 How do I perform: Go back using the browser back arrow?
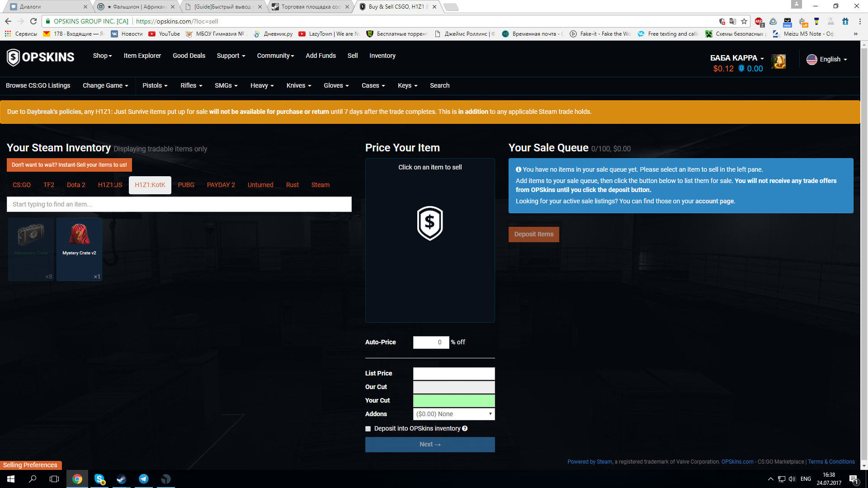tap(8, 21)
